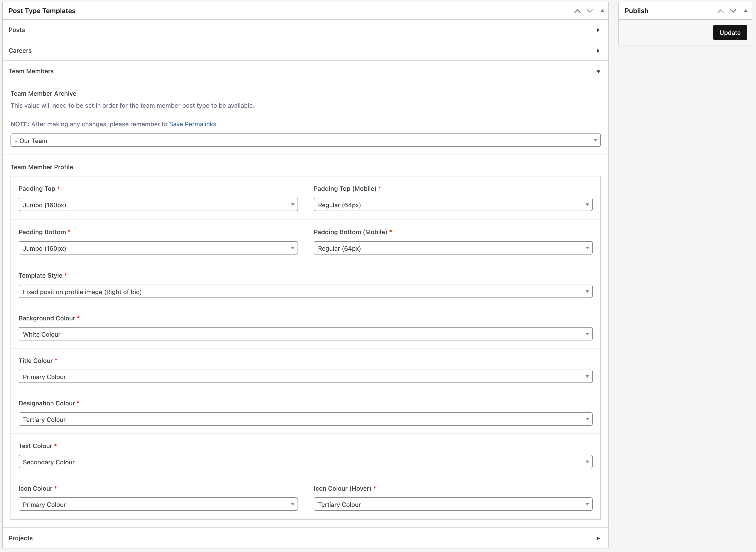Move Post Type Templates panel up
The image size is (756, 552).
[577, 11]
